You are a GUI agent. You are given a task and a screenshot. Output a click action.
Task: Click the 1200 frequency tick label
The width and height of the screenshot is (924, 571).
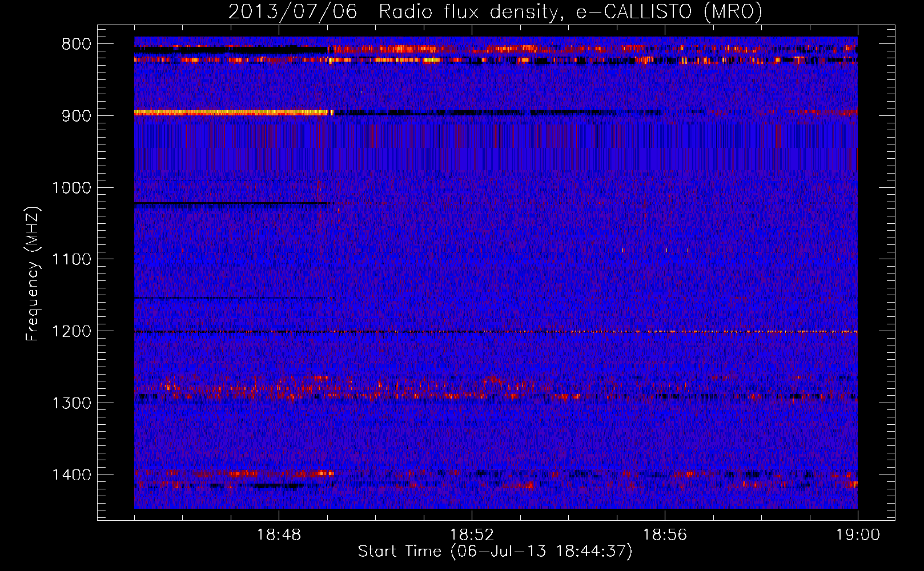71,331
